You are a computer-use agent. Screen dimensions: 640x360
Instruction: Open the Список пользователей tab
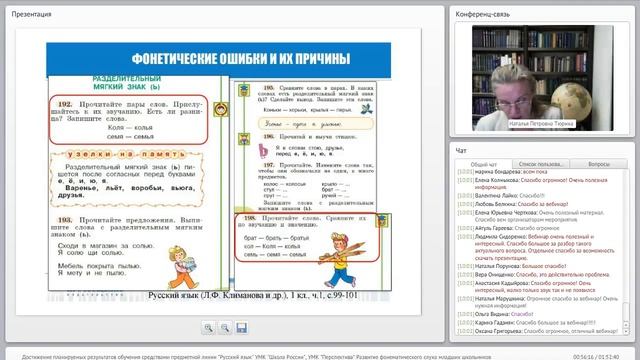[x=540, y=164]
